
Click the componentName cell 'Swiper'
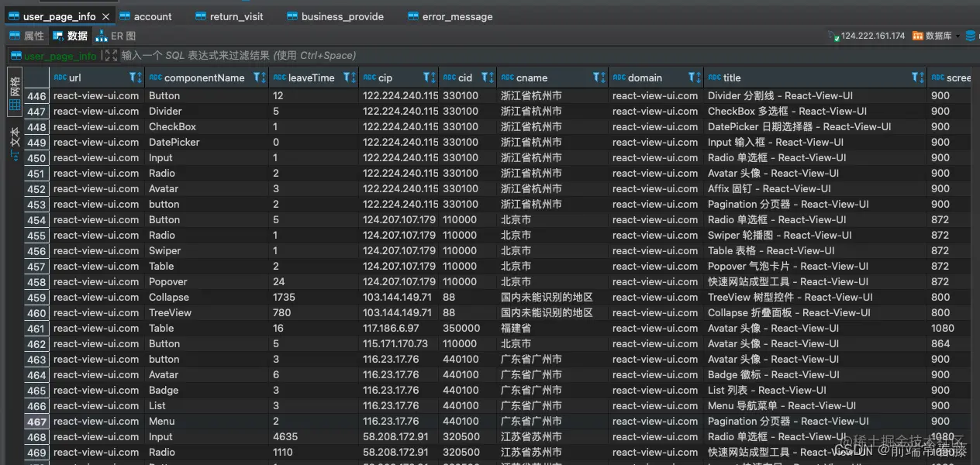[x=207, y=250]
